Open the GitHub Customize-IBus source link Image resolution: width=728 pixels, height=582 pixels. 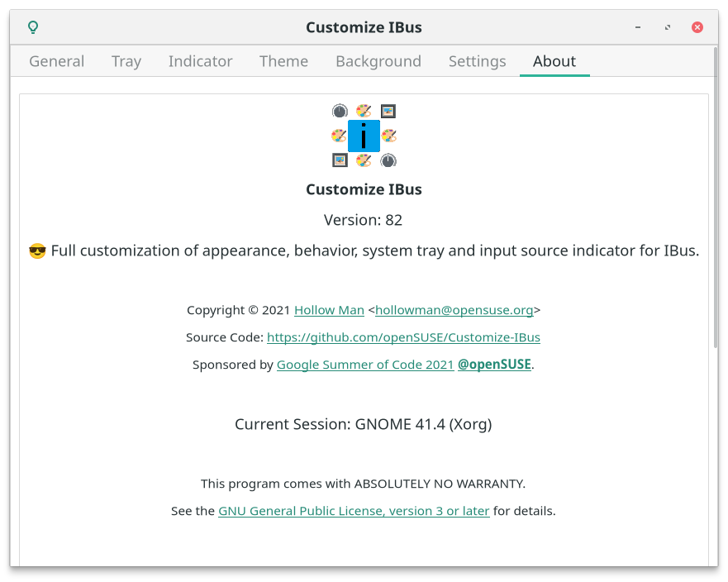[x=403, y=337]
